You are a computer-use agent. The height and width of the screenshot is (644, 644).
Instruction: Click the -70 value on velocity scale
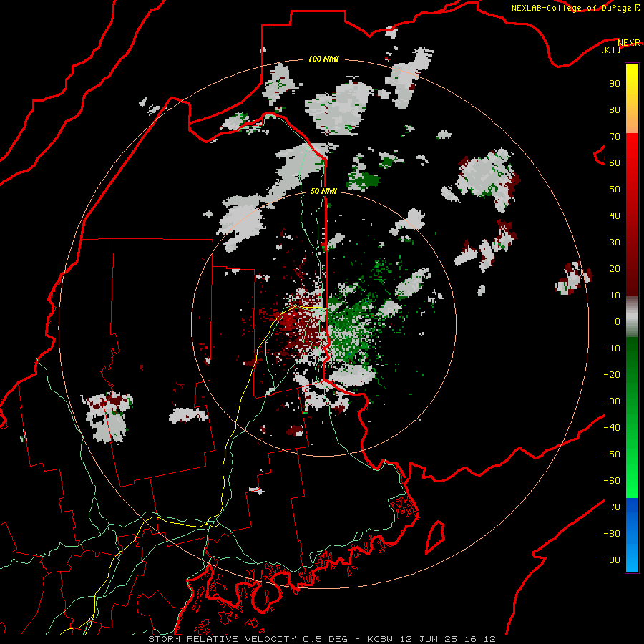[612, 507]
